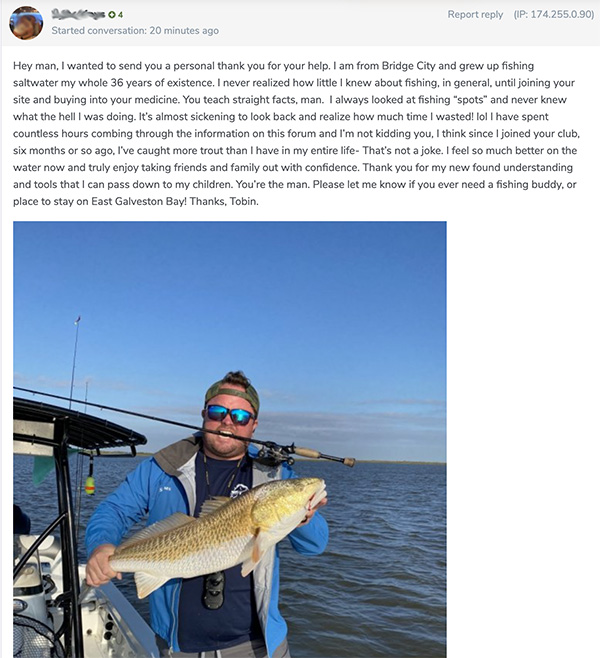Click the blurred username next to avatar
This screenshot has width=600, height=658.
[78, 15]
